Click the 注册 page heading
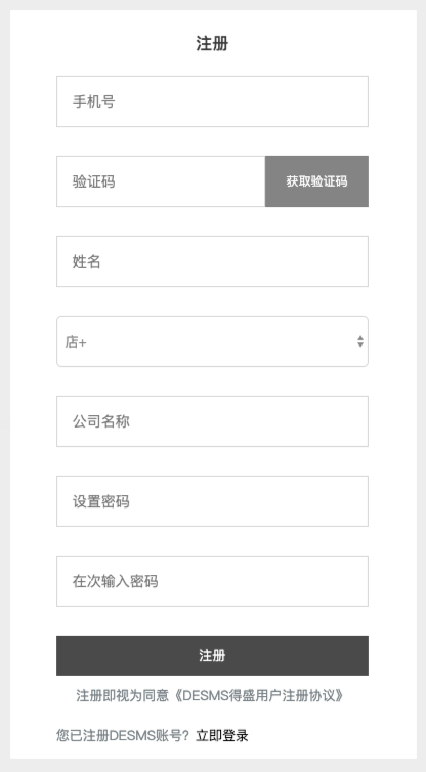This screenshot has width=426, height=772. coord(212,44)
